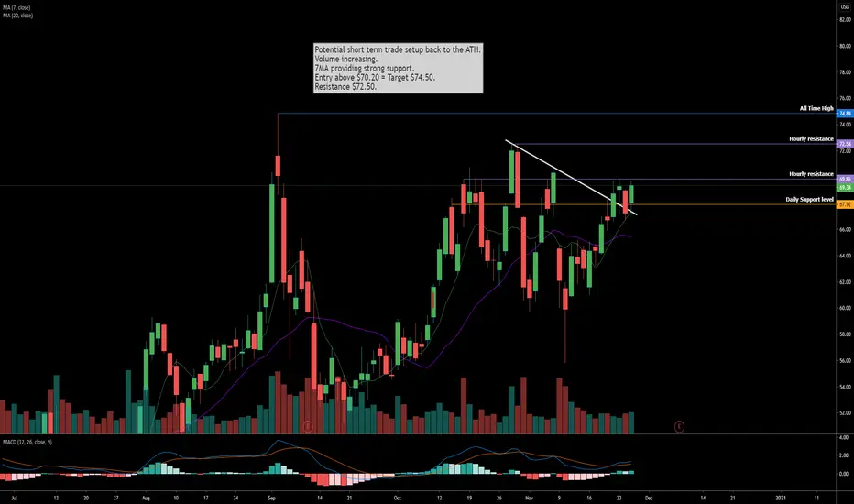
Task: Click the 23 date label in November
Action: coord(619,498)
